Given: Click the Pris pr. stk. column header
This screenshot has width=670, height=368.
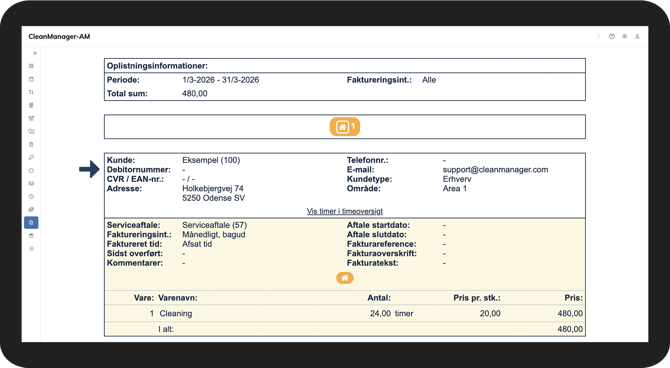Looking at the screenshot, I should click(477, 298).
